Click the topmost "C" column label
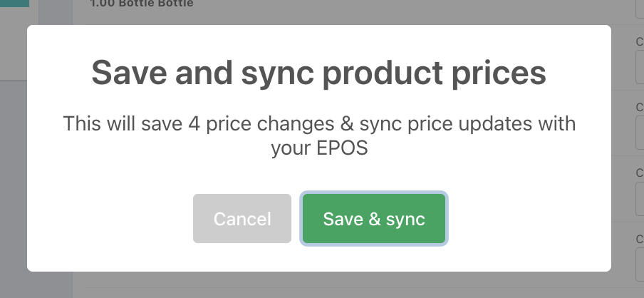644x298 pixels. [x=640, y=41]
